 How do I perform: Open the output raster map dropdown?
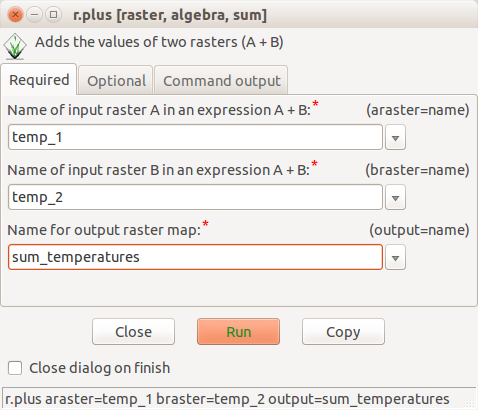(395, 257)
